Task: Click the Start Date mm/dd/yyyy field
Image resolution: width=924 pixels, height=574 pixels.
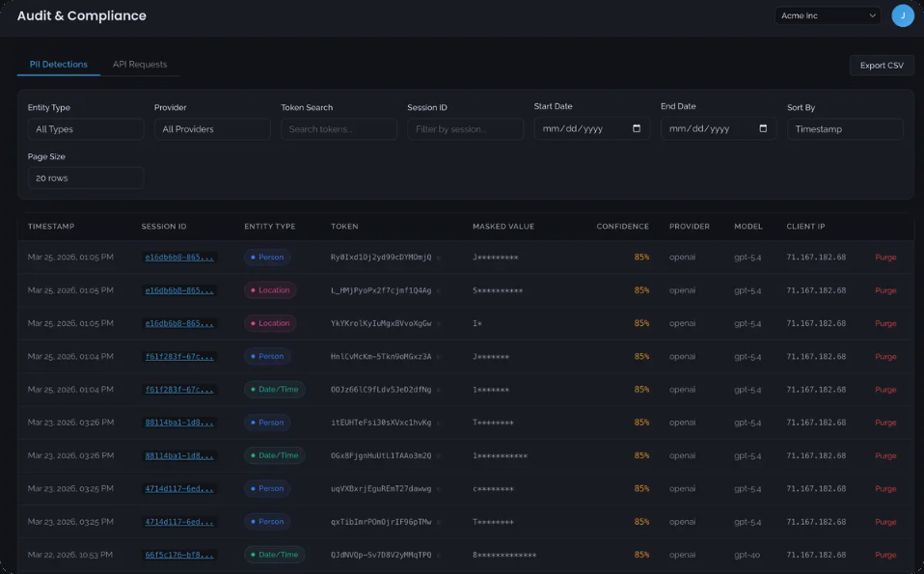Action: 591,128
